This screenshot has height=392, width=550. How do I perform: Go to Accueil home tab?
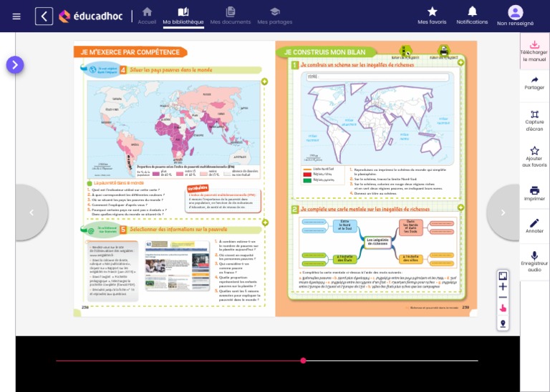tap(147, 16)
